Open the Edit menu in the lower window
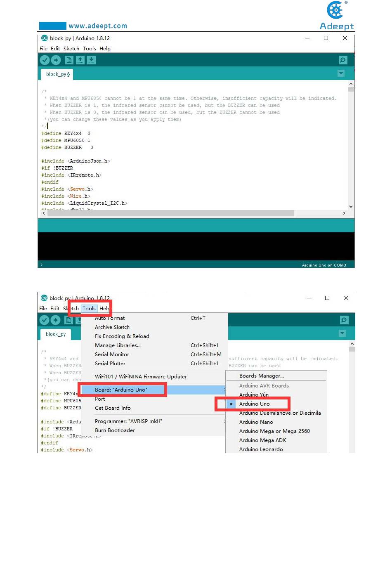Image resolution: width=392 pixels, height=581 pixels. tap(55, 309)
